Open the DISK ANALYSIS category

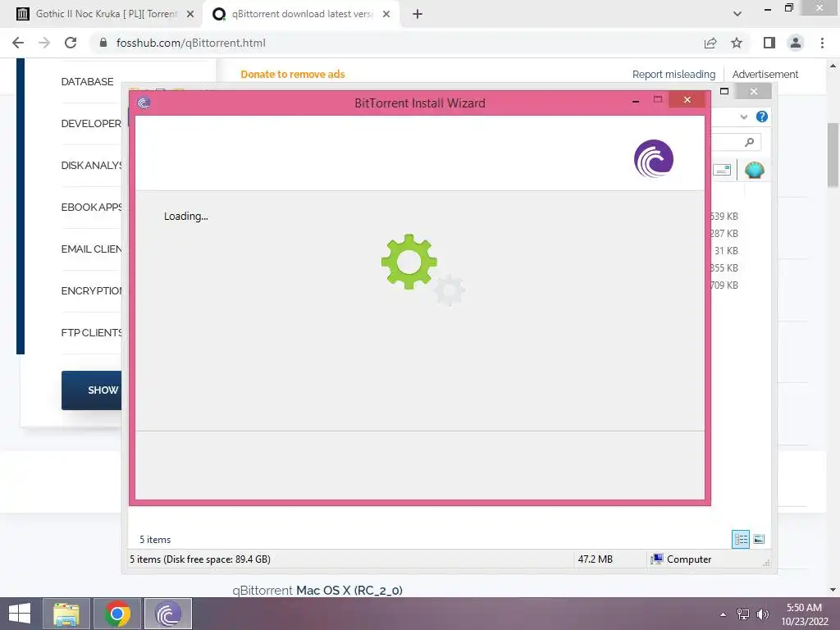92,165
